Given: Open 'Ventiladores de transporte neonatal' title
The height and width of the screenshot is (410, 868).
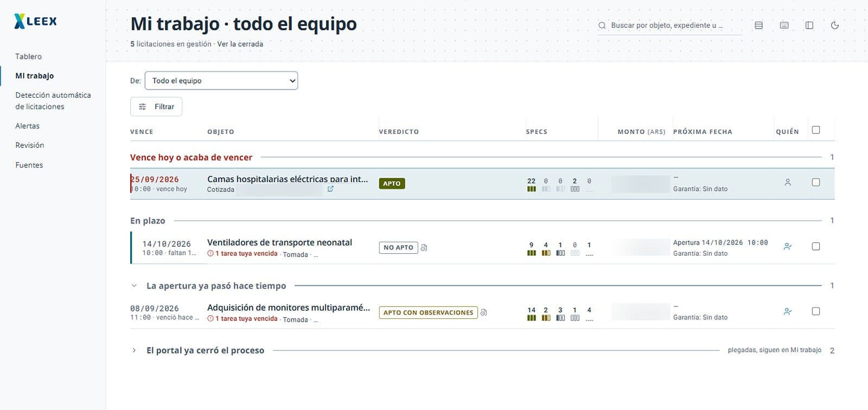Looking at the screenshot, I should pyautogui.click(x=279, y=242).
